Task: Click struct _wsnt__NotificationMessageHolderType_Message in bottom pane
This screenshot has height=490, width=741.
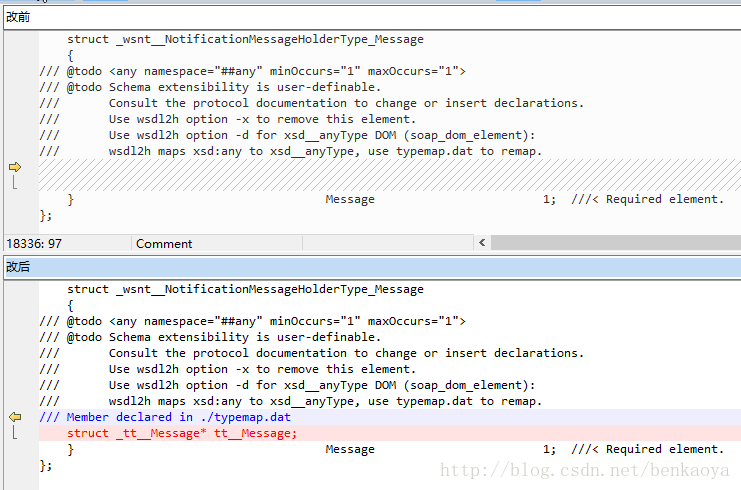Action: (x=245, y=289)
